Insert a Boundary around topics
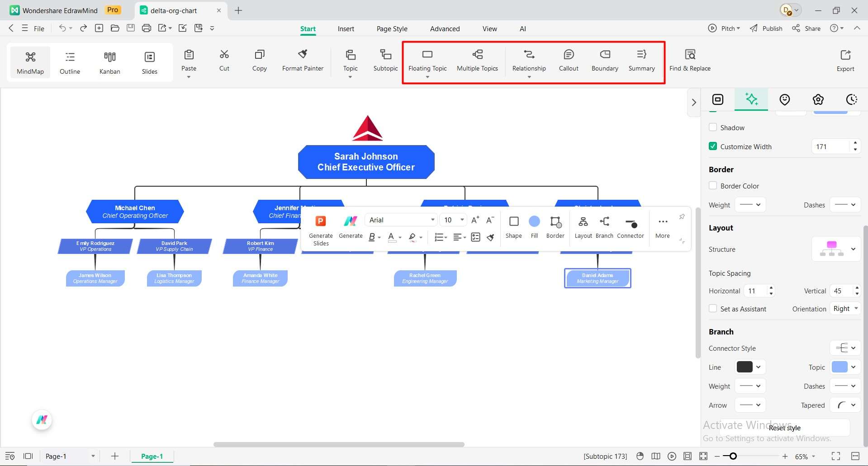The height and width of the screenshot is (466, 868). pos(604,60)
